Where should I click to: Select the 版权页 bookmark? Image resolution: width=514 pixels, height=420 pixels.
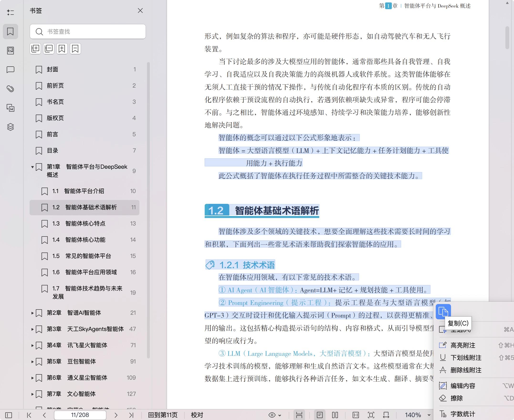pyautogui.click(x=84, y=118)
